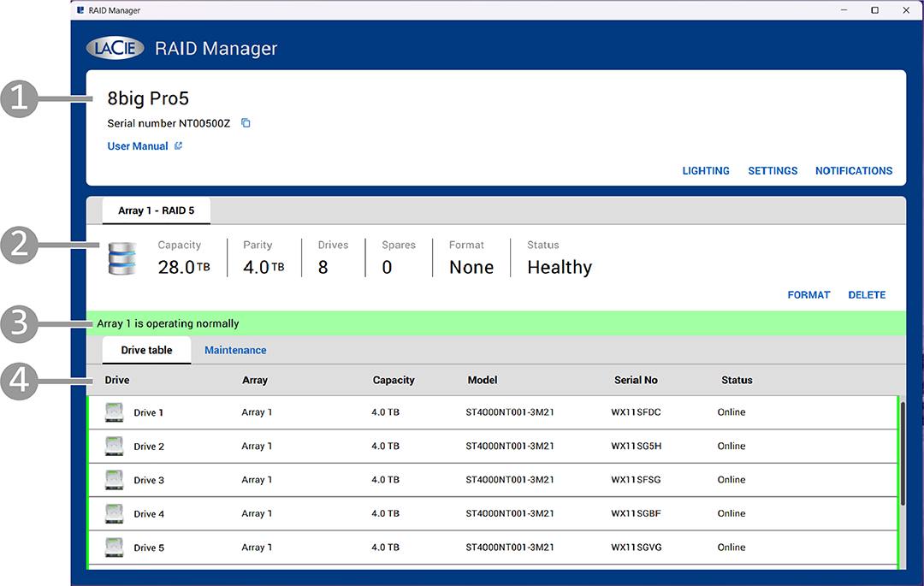The width and height of the screenshot is (924, 586).
Task: Click the Model column header
Action: coord(483,381)
